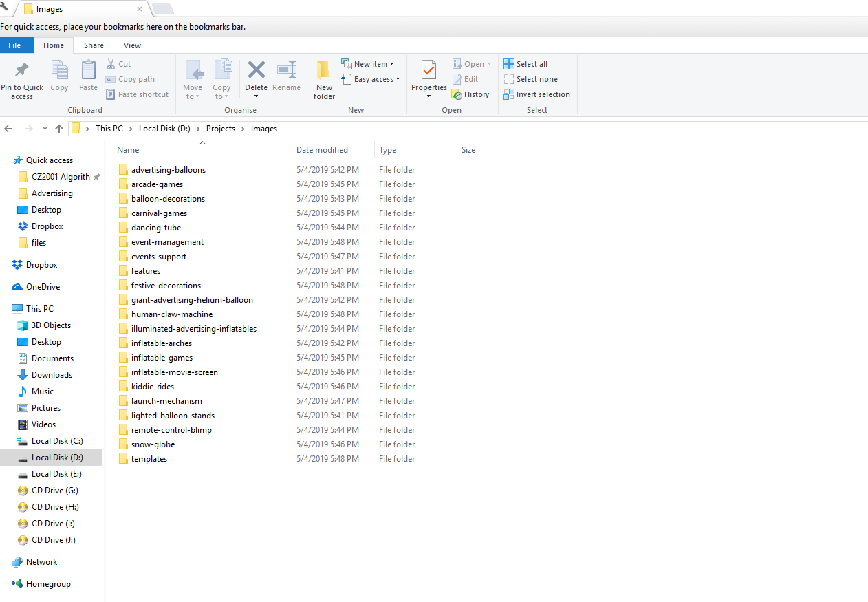Click the Pin to Quick access icon
Viewport: 868px width, 602px height.
tap(22, 70)
